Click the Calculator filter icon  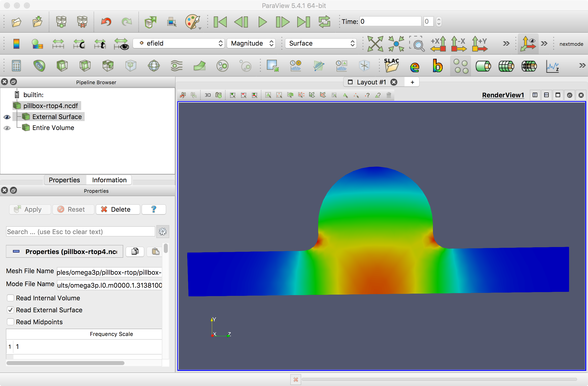16,66
